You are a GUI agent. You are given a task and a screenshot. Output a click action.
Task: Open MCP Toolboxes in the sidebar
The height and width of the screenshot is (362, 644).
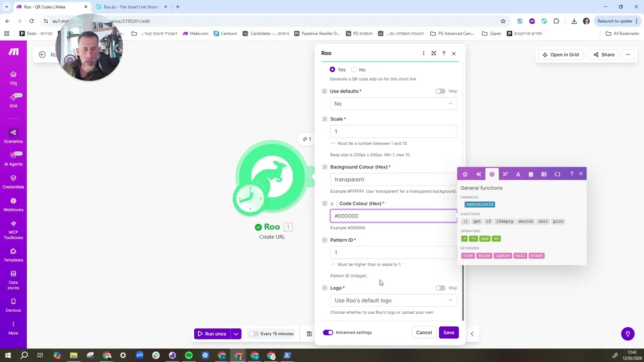point(13,231)
